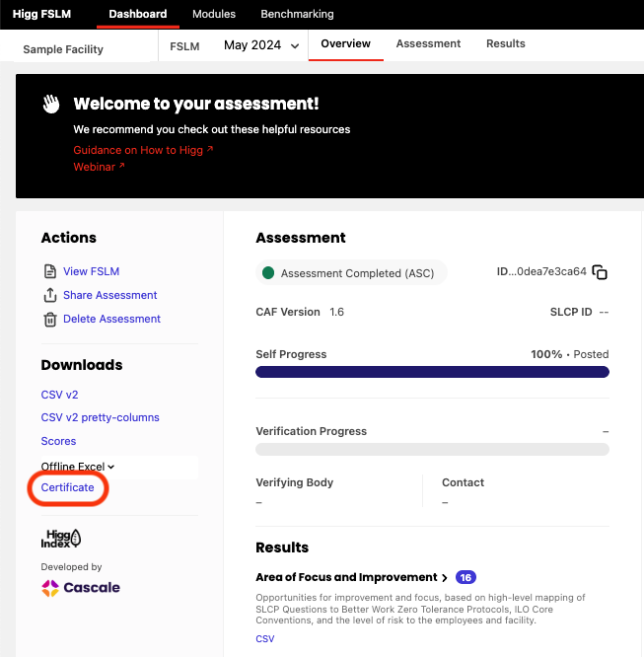Download the CSV v2 file
644x657 pixels.
pos(59,395)
